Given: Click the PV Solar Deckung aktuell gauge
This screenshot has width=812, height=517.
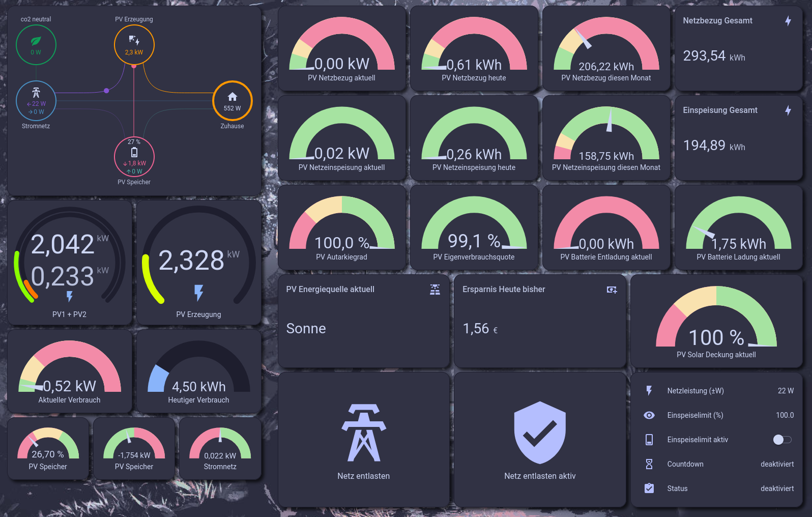Looking at the screenshot, I should coord(716,321).
